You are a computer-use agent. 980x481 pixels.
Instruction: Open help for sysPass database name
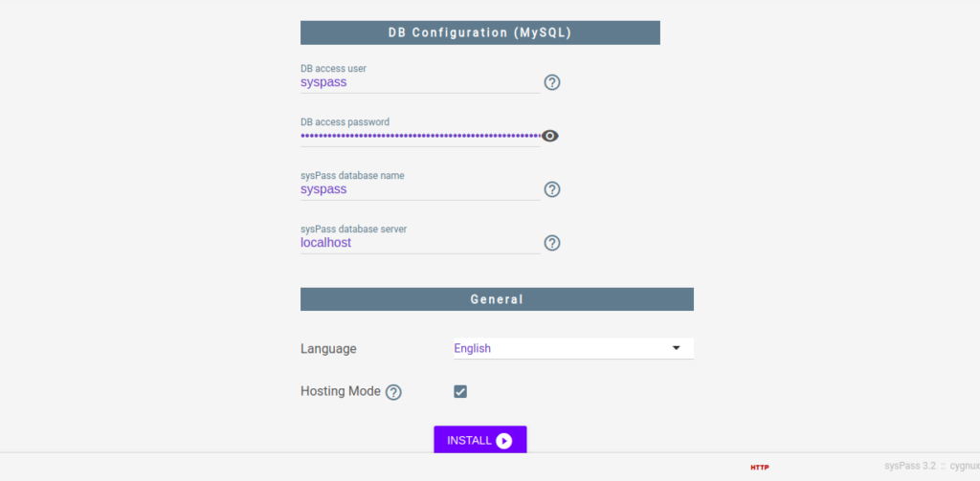(x=552, y=189)
